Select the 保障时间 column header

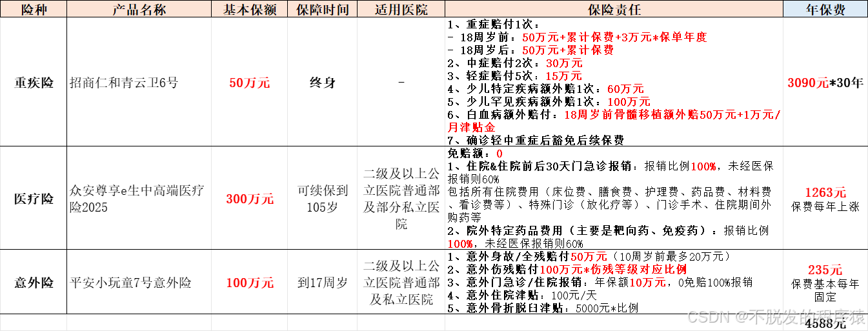322,9
